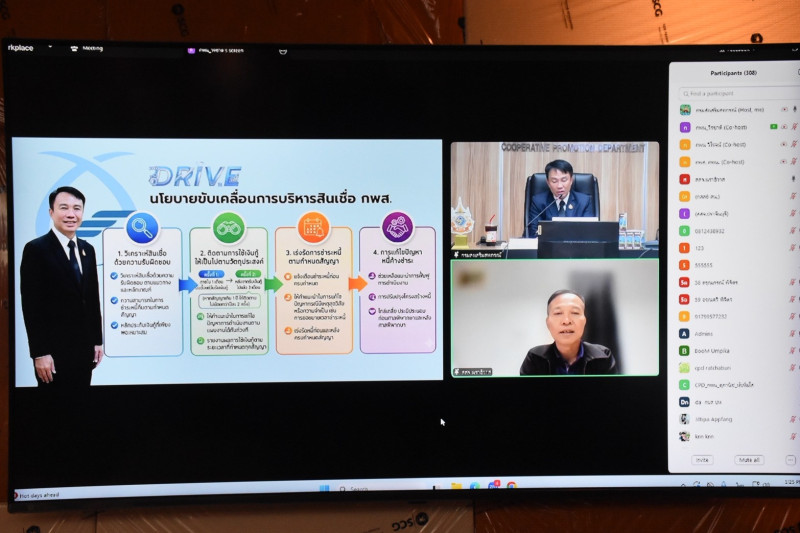Image resolution: width=800 pixels, height=533 pixels.
Task: Select participant BooM Umpika's avatar
Action: point(685,350)
